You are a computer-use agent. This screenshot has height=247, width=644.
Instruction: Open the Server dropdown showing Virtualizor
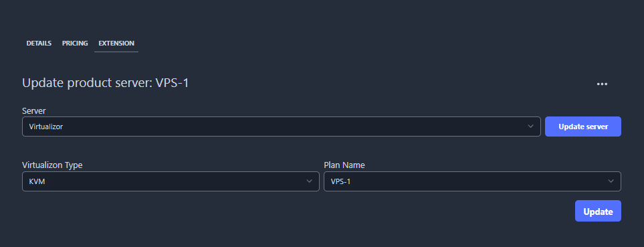(x=282, y=127)
